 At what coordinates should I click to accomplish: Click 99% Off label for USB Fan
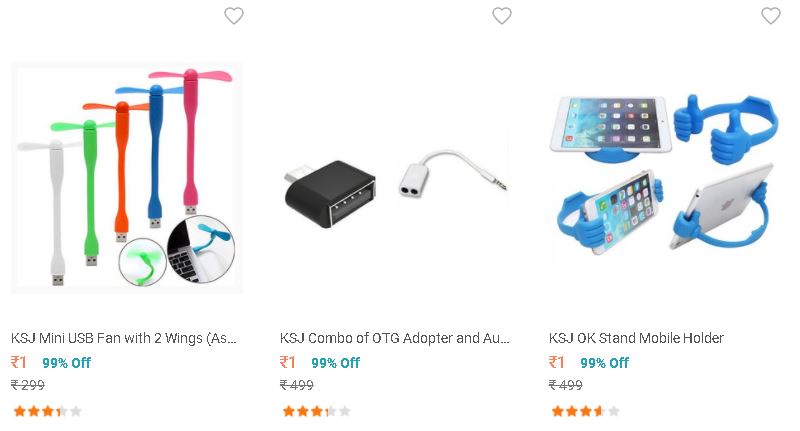pyautogui.click(x=66, y=363)
